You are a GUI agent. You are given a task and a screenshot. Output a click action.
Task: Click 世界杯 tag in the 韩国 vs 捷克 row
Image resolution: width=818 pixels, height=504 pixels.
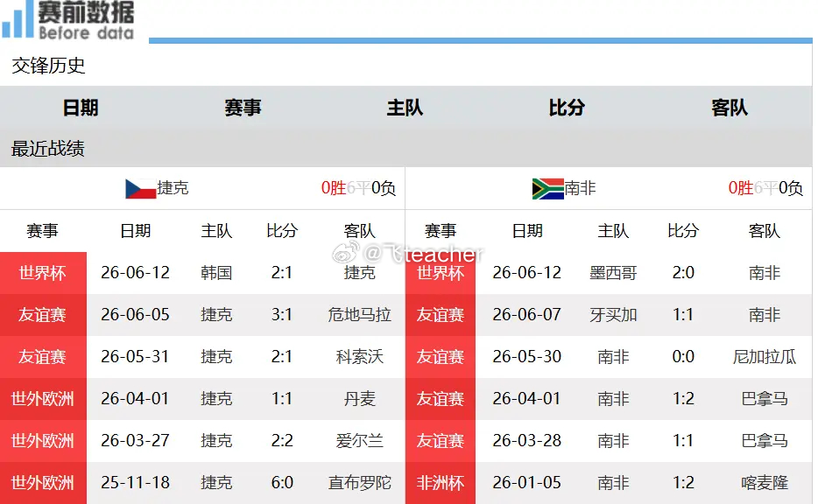[x=43, y=273]
